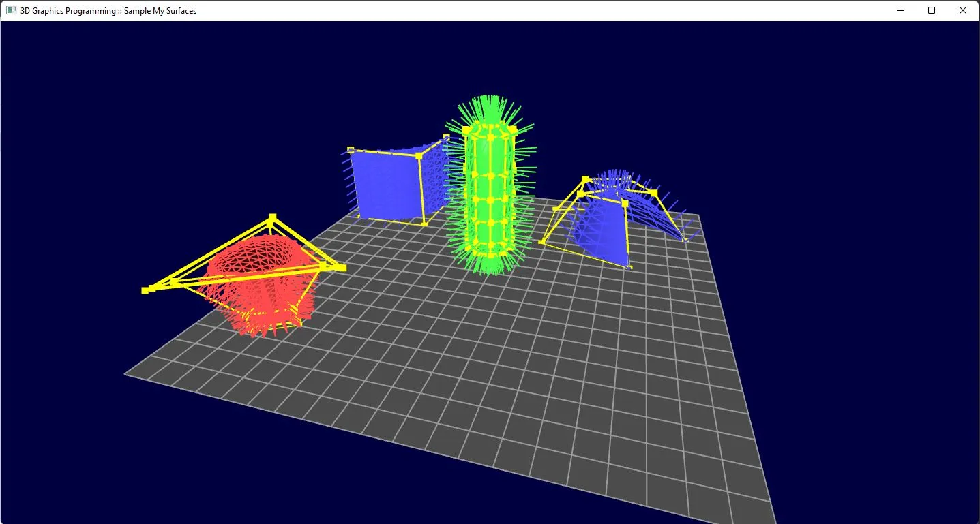Click top-left control point of blue panel cage
Viewport: 980px width, 524px height.
pos(351,149)
